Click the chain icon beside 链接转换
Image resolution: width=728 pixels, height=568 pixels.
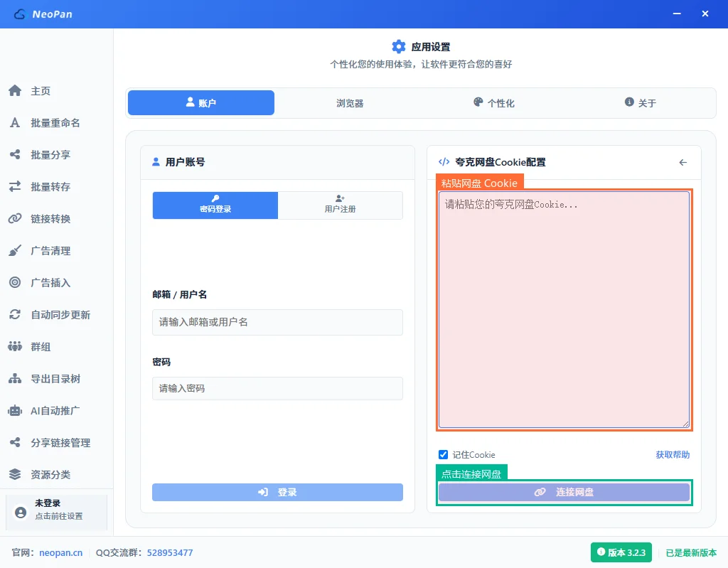pos(15,218)
